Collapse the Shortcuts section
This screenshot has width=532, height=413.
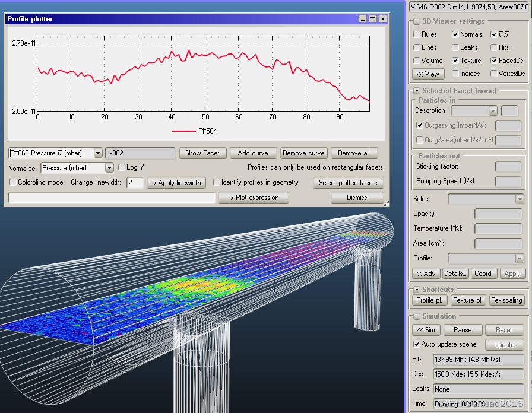[417, 290]
